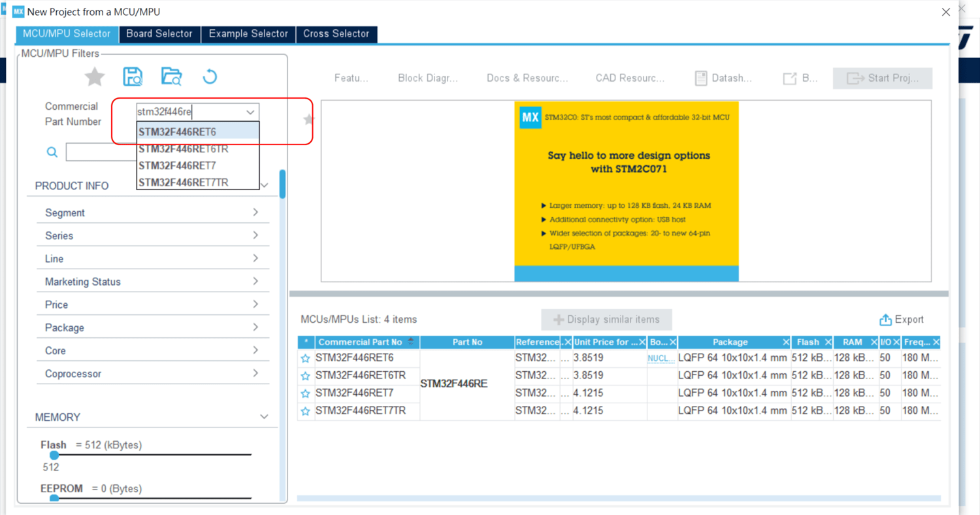Collapse the MEMORY section
This screenshot has height=515, width=980.
(264, 417)
